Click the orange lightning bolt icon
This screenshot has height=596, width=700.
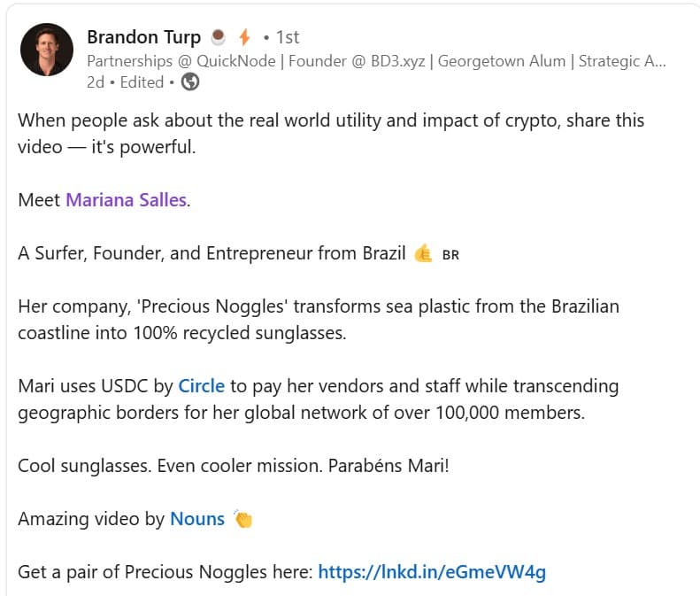[x=244, y=37]
